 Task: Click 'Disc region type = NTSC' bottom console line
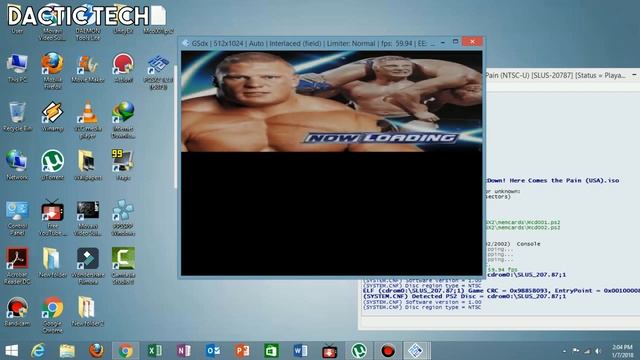(x=422, y=307)
